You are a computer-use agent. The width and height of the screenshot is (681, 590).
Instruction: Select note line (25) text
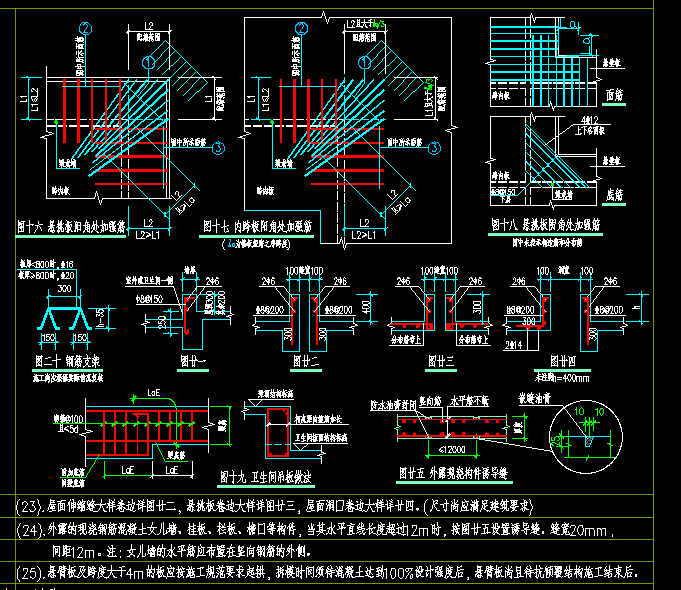click(327, 573)
